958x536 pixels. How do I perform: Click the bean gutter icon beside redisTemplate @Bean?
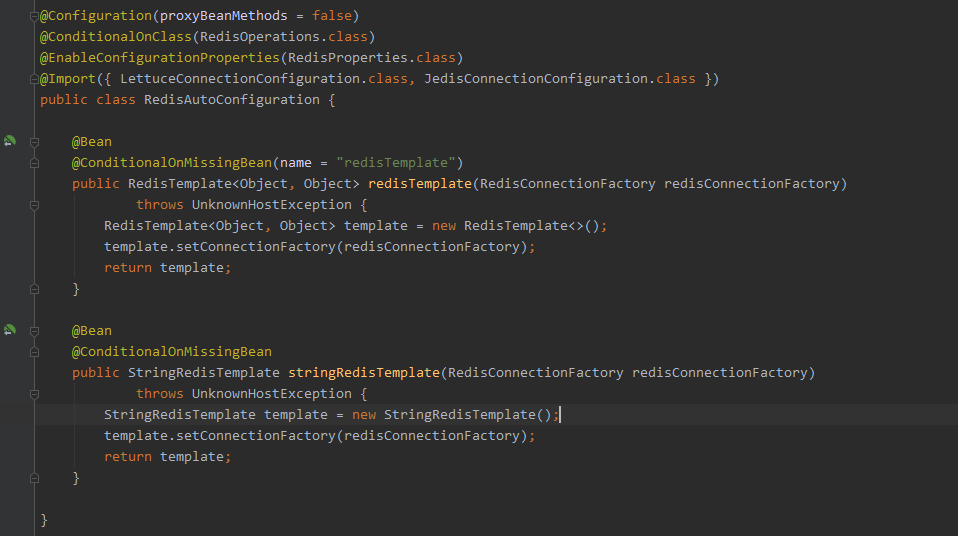click(x=10, y=141)
